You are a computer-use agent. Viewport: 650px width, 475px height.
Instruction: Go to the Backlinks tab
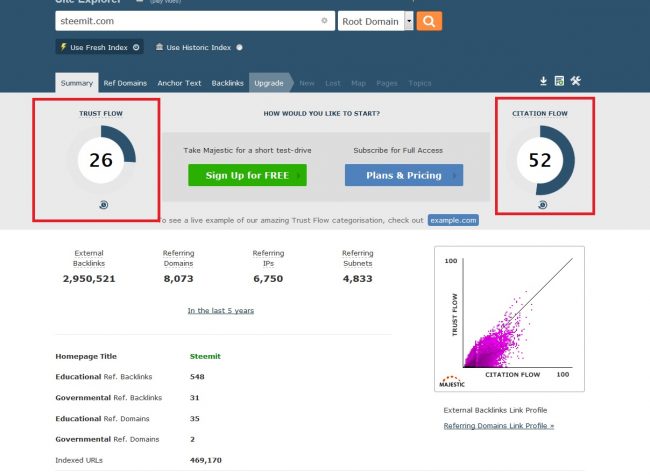pyautogui.click(x=228, y=83)
